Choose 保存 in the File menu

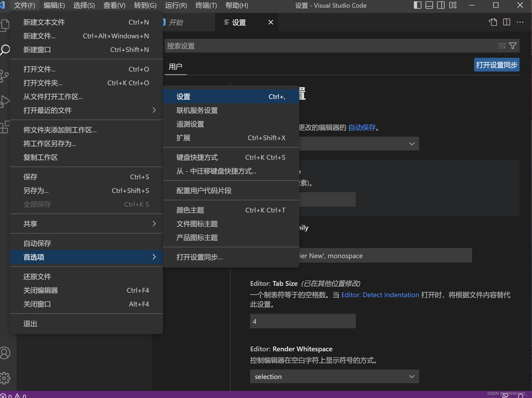click(x=86, y=177)
